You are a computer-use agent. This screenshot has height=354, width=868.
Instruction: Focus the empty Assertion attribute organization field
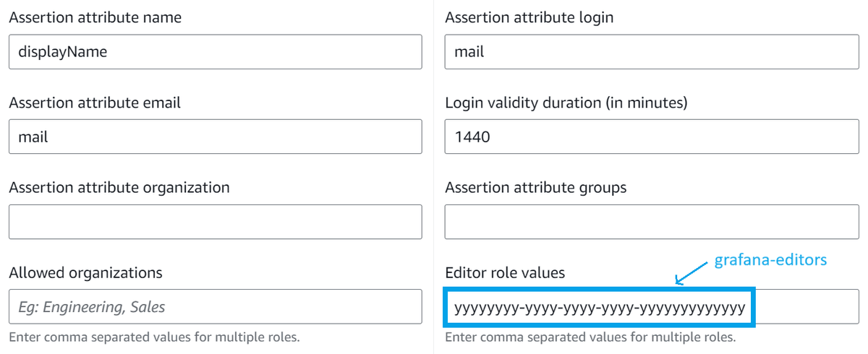[x=215, y=222]
